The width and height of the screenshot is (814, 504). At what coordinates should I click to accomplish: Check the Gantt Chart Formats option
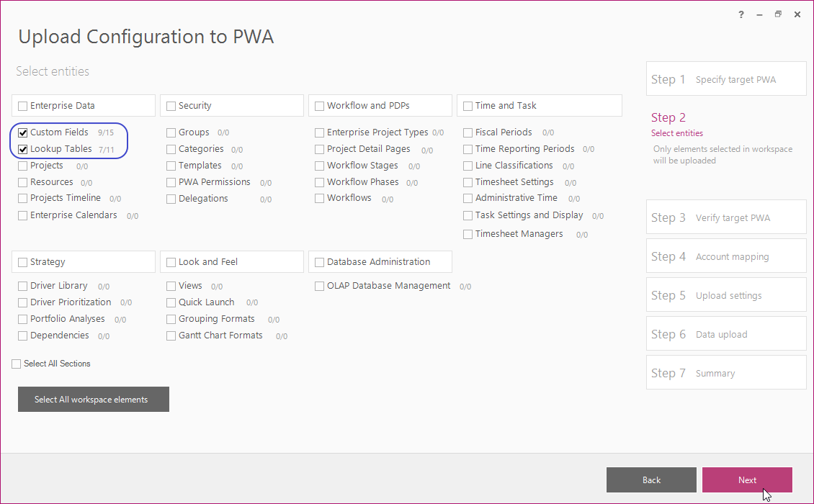pos(171,336)
